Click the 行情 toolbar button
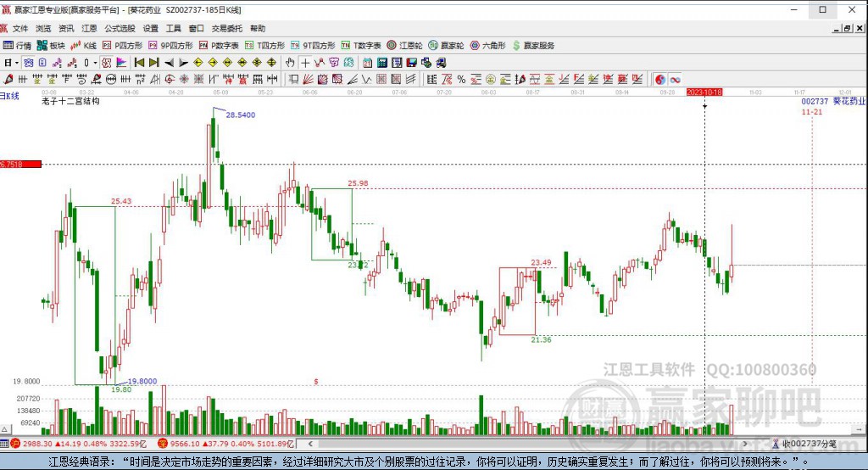 (x=17, y=46)
